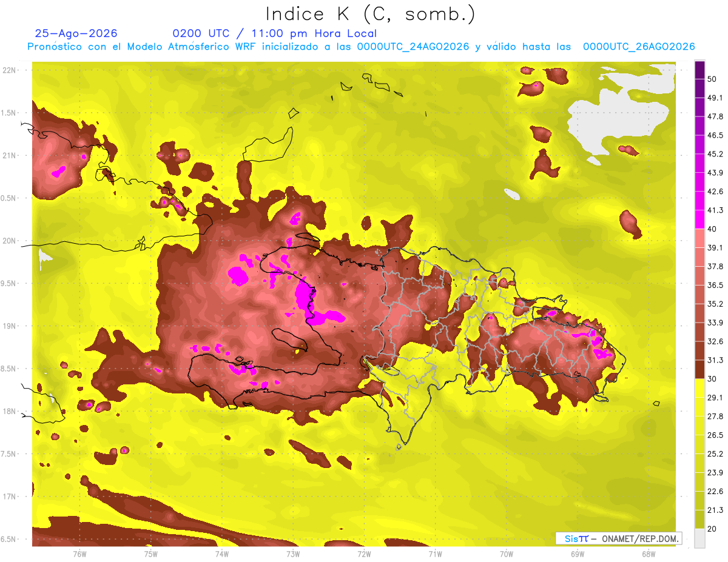Click the colorbar value "23.9"

[x=715, y=473]
